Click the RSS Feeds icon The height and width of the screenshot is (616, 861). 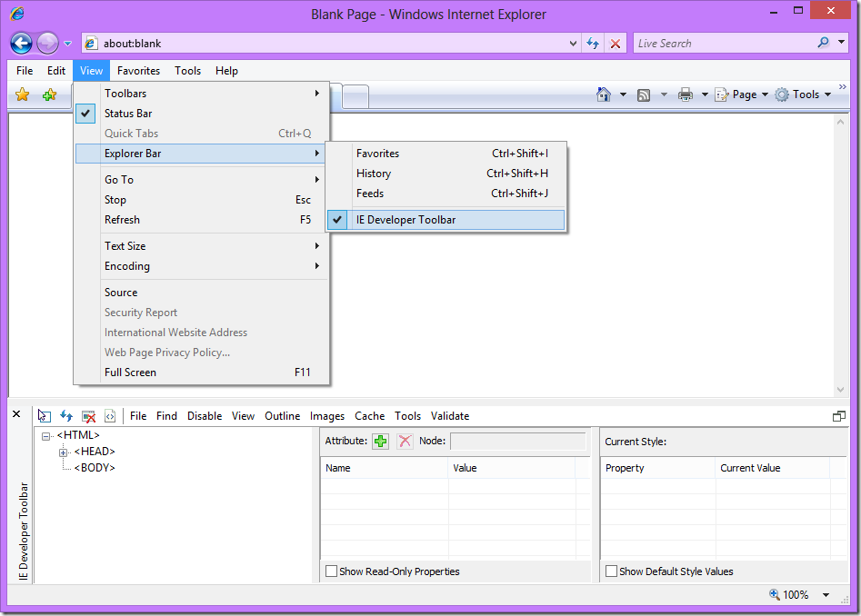point(644,94)
